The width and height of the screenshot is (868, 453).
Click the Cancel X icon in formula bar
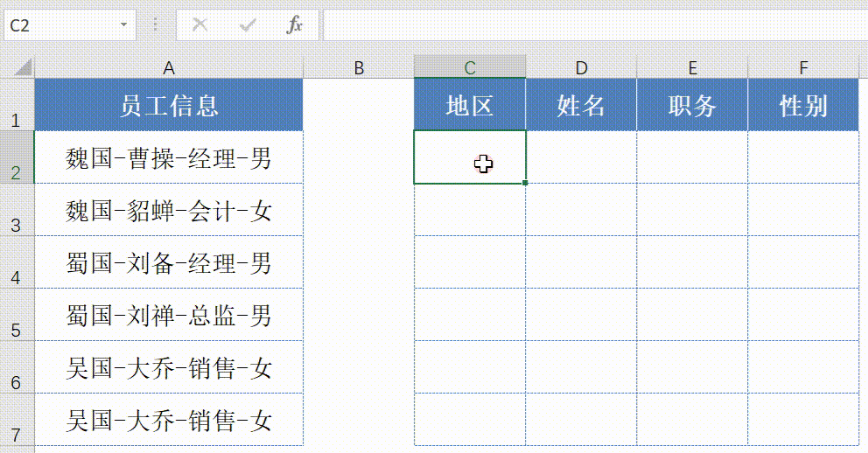[x=200, y=25]
